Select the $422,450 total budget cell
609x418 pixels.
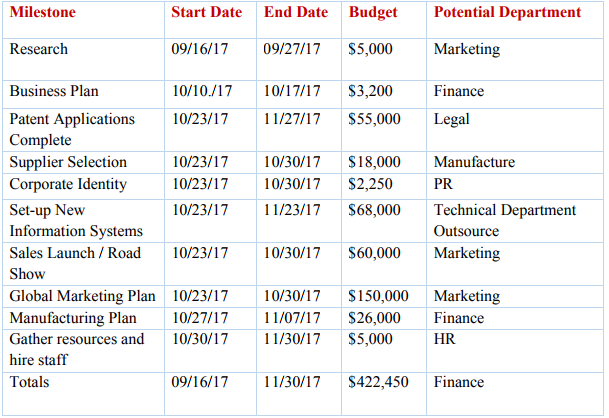click(x=378, y=382)
